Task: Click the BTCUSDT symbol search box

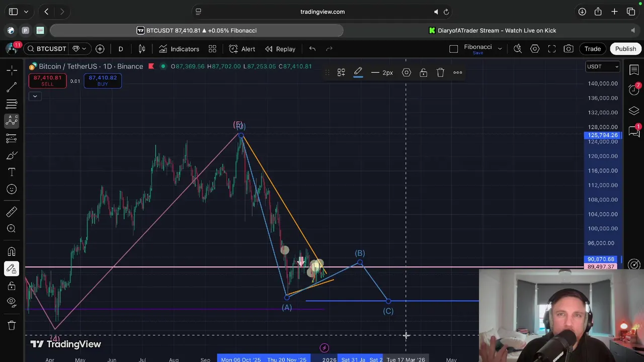Action: point(47,49)
